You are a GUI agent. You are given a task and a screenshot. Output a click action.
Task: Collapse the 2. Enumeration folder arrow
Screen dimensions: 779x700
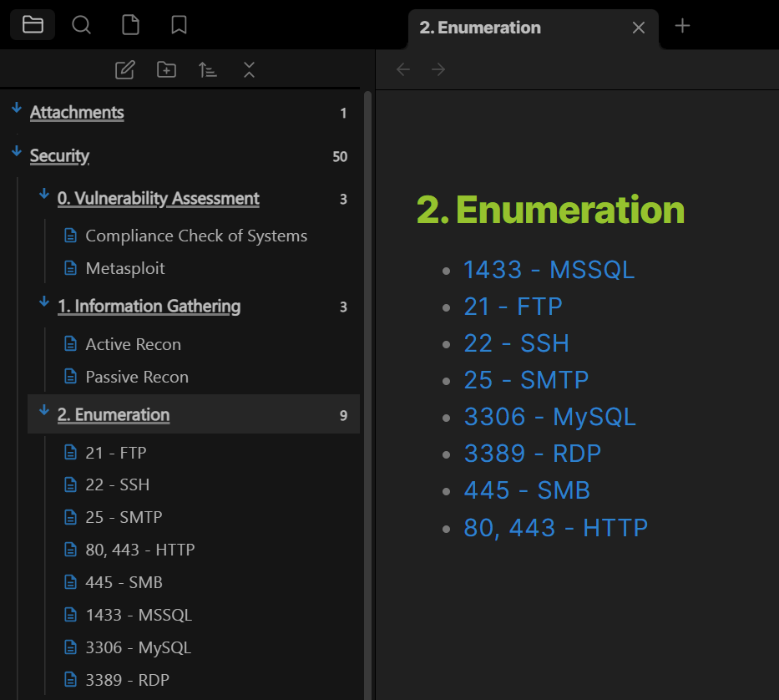(x=44, y=410)
